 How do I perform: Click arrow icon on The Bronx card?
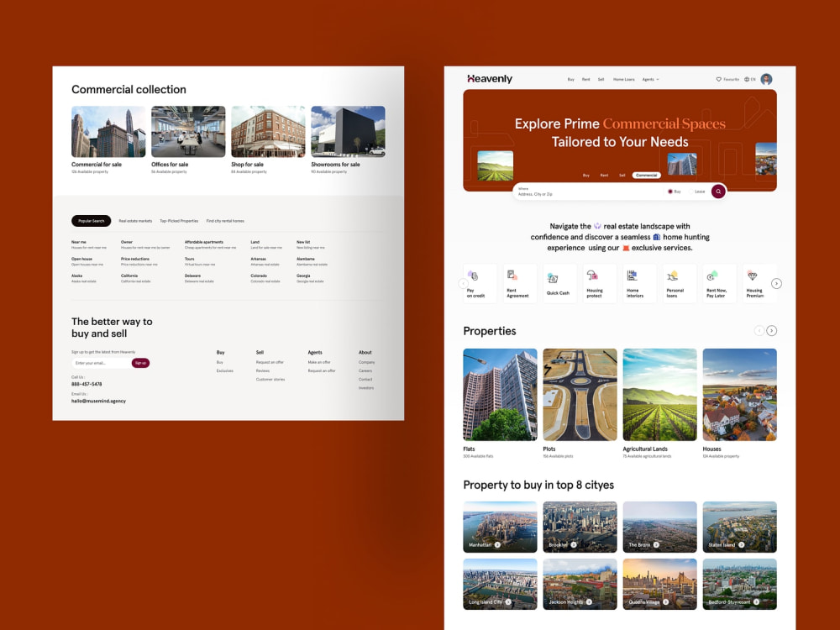coord(656,545)
